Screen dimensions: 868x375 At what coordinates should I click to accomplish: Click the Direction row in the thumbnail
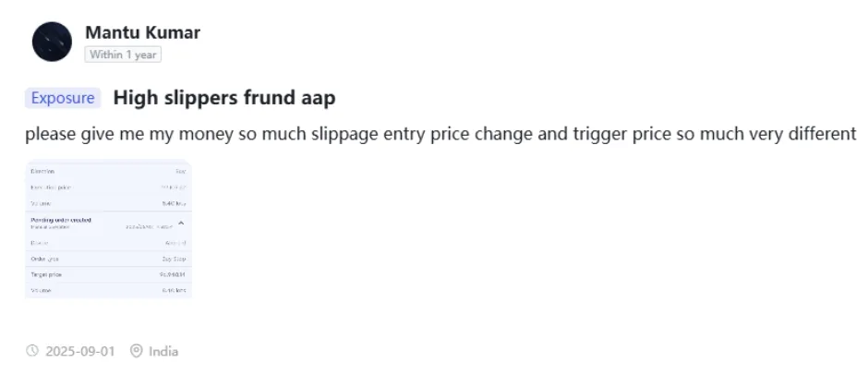(x=109, y=171)
